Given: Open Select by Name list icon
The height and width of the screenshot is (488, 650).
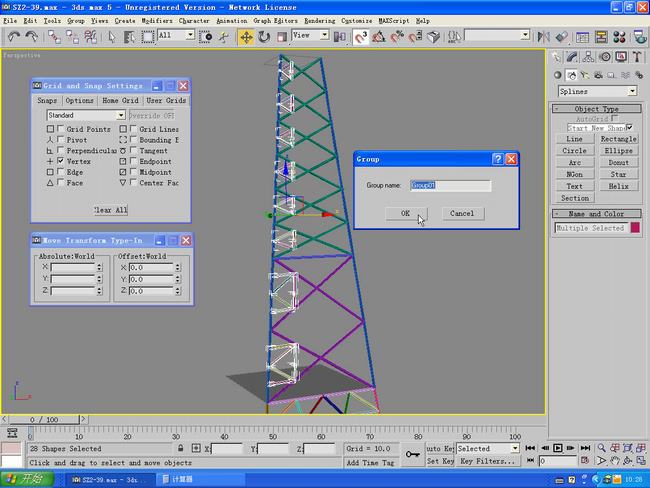Looking at the screenshot, I should [x=129, y=37].
